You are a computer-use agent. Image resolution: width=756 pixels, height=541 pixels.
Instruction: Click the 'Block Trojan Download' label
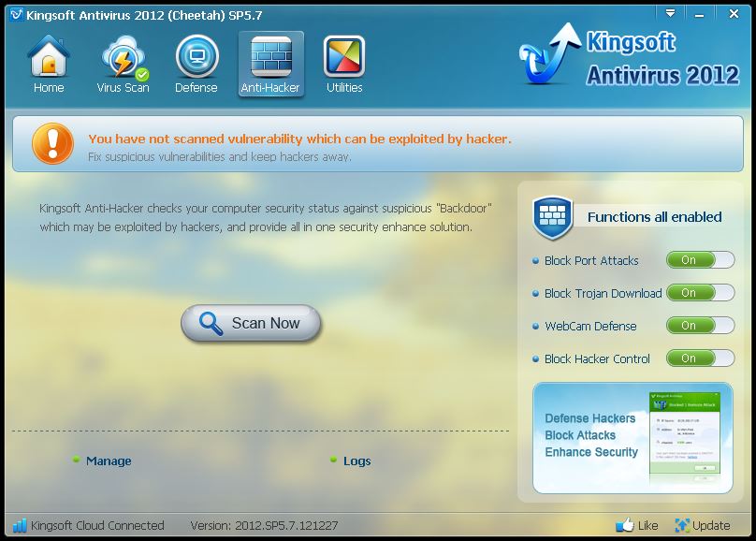(603, 294)
